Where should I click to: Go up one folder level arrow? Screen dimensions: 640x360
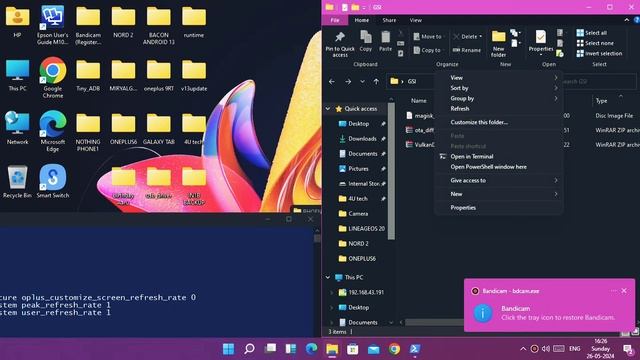coord(376,82)
